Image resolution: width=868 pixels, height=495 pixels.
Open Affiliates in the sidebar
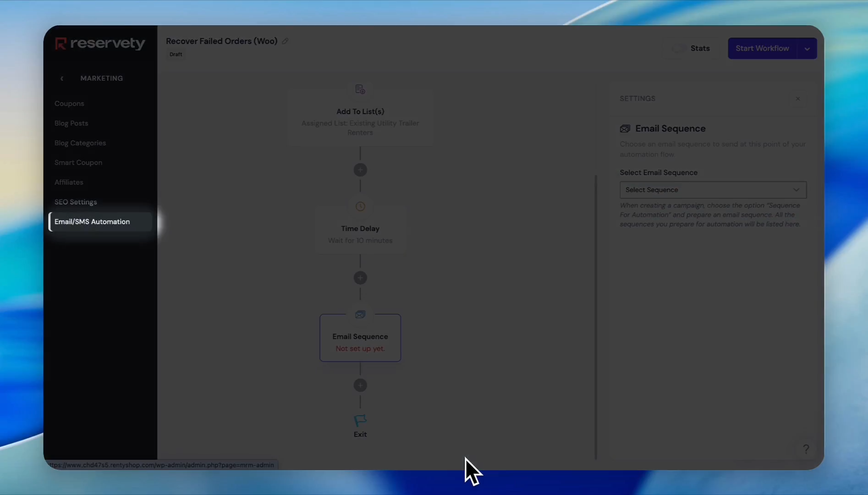[69, 182]
